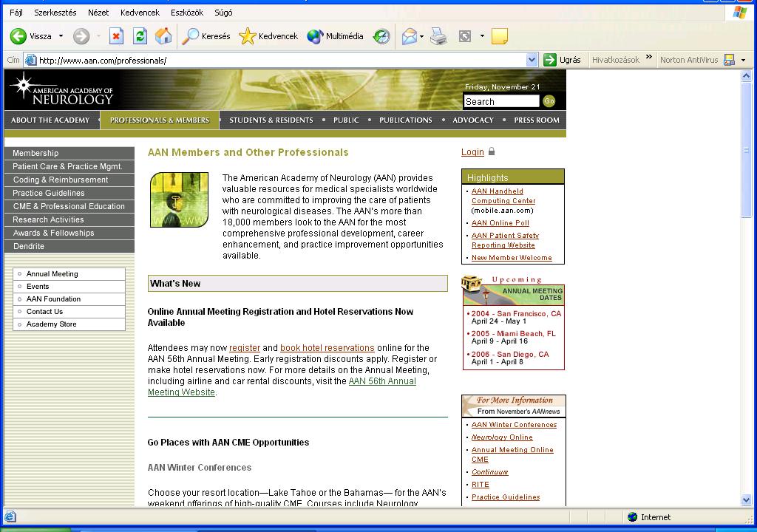Open the forward button history dropdown arrow

(x=98, y=36)
